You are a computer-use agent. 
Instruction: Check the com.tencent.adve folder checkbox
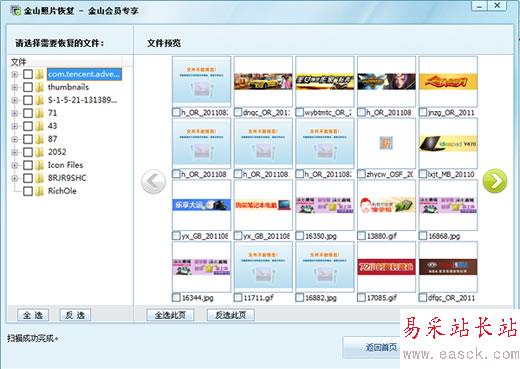coord(28,74)
